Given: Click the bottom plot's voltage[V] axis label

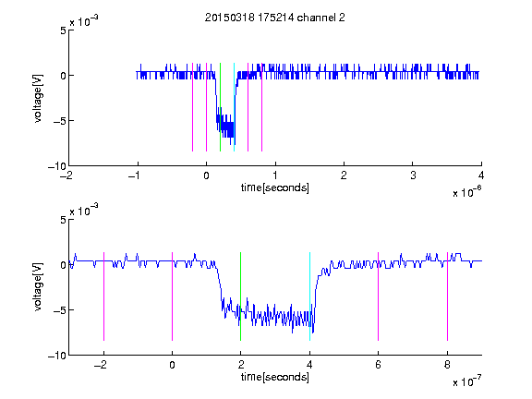Looking at the screenshot, I should (x=38, y=287).
